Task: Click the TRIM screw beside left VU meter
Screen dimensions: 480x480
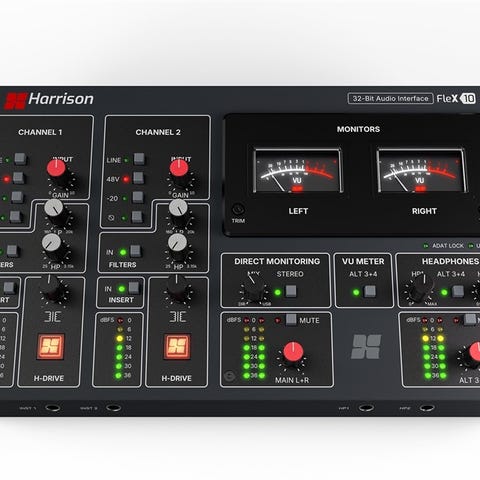Action: [238, 209]
